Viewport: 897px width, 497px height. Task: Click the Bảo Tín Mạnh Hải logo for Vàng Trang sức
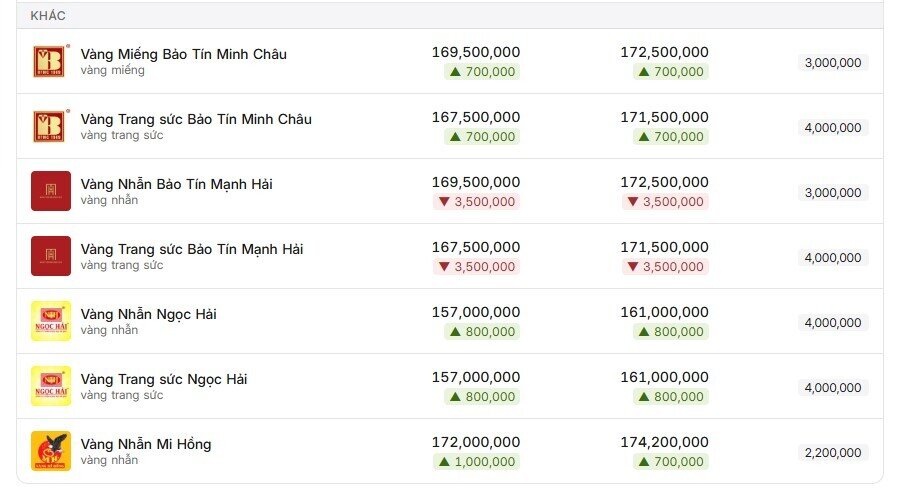coord(51,256)
